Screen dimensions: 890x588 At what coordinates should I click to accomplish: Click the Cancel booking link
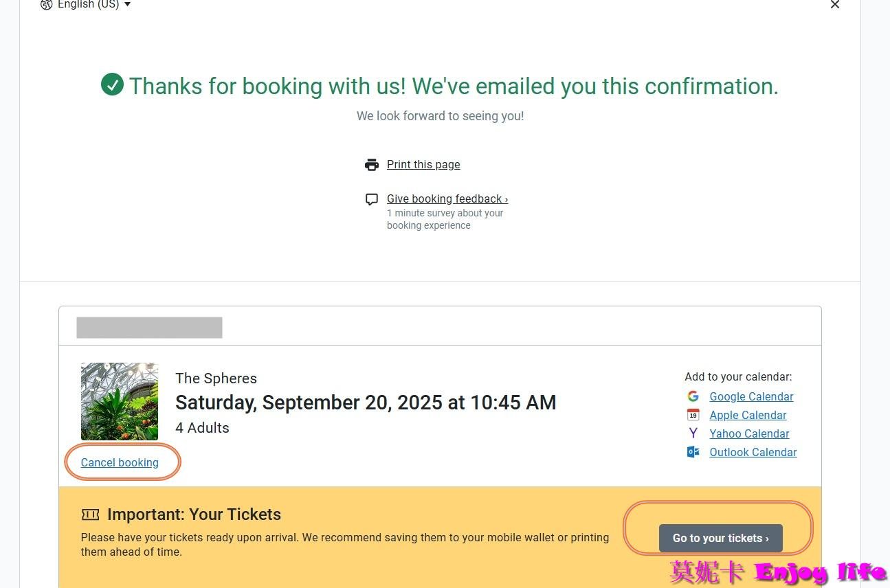[120, 462]
